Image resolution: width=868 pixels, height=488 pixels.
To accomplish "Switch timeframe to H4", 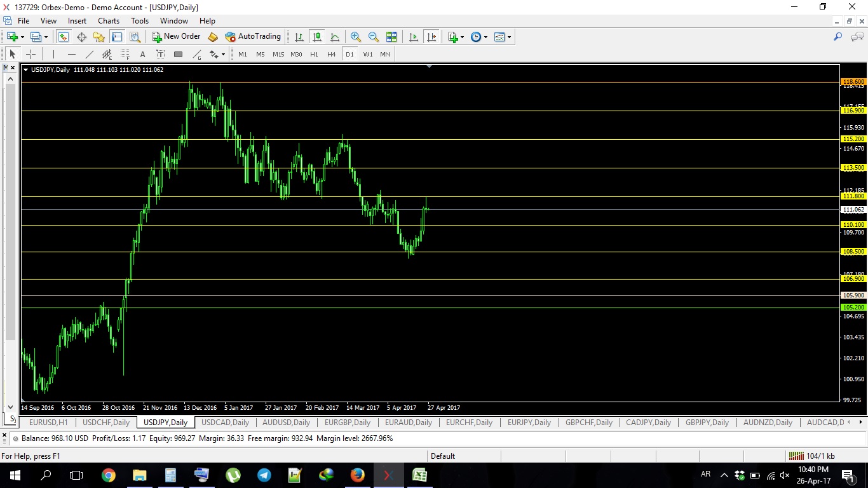I will [331, 55].
